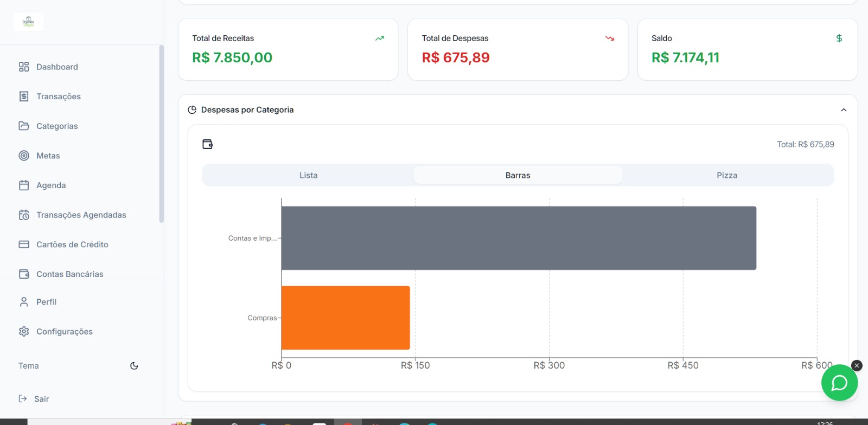Open Transações Agendadas in the sidebar
The image size is (868, 425).
pos(81,215)
